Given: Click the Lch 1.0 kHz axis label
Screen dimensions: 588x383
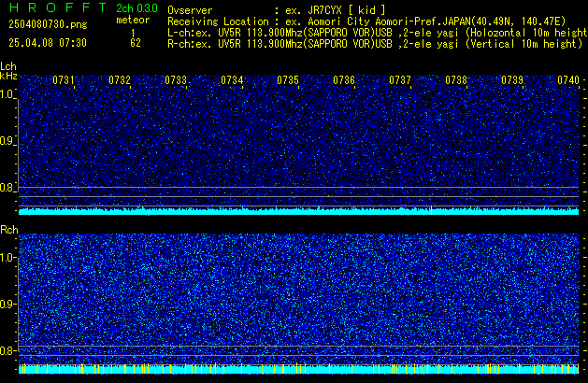Looking at the screenshot, I should tap(7, 94).
